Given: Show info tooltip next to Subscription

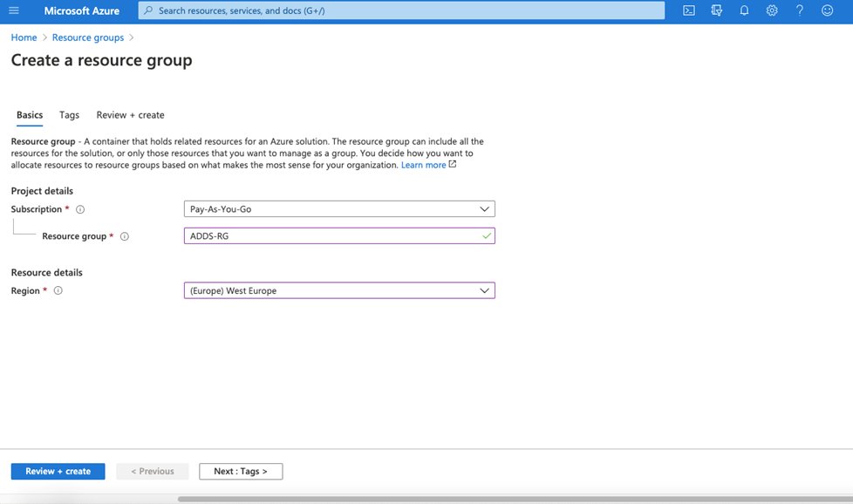Looking at the screenshot, I should (80, 209).
